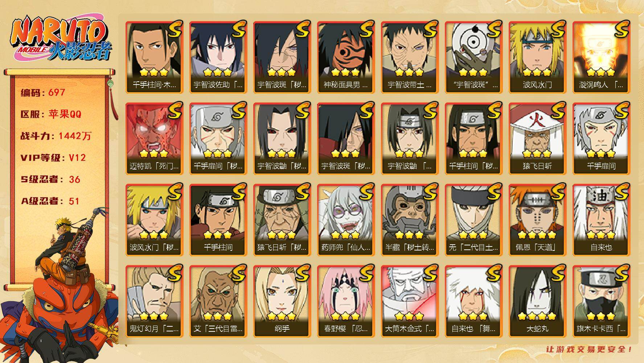Pick the 春野樱 pink-haired ninja card
The image size is (644, 363).
[346, 301]
